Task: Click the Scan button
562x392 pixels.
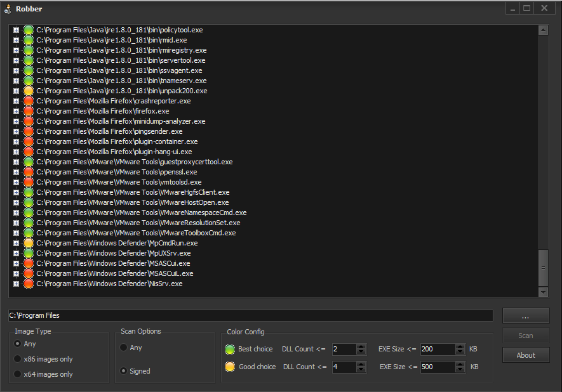Action: point(526,336)
